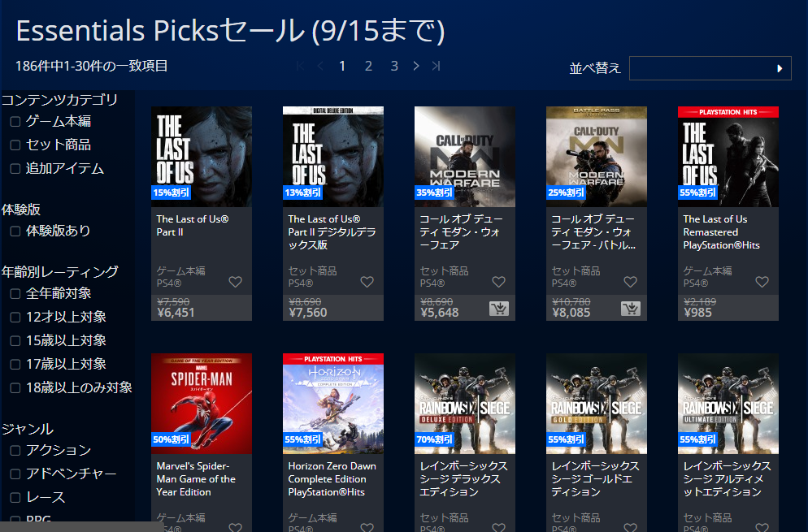Add Modern Warfare Battle Pass edition to cart

(x=631, y=309)
